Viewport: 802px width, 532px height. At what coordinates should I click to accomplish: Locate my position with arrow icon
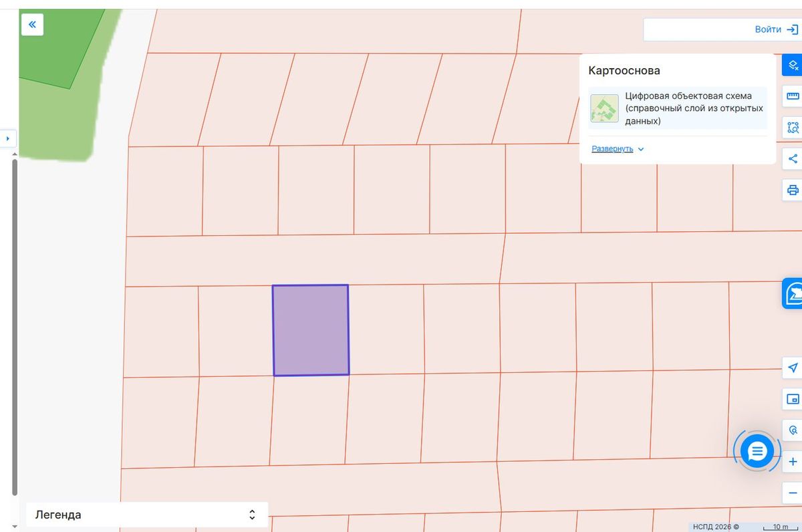[x=793, y=368]
